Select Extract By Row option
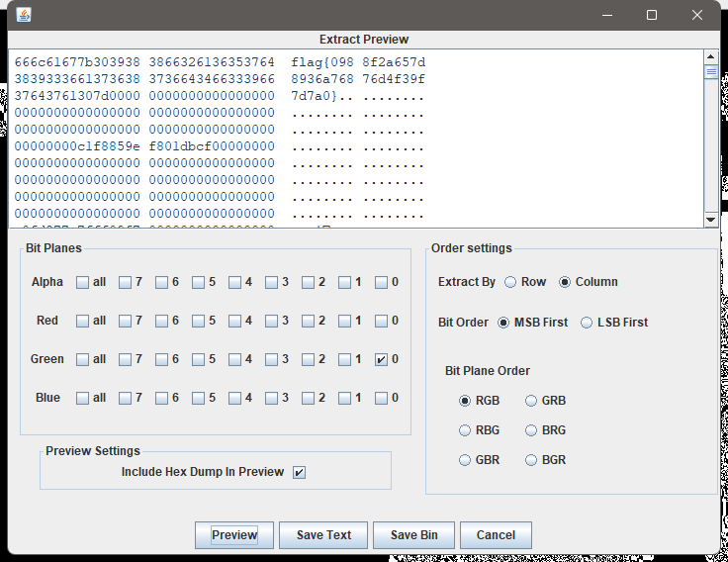Viewport: 728px width, 562px height. coord(510,282)
